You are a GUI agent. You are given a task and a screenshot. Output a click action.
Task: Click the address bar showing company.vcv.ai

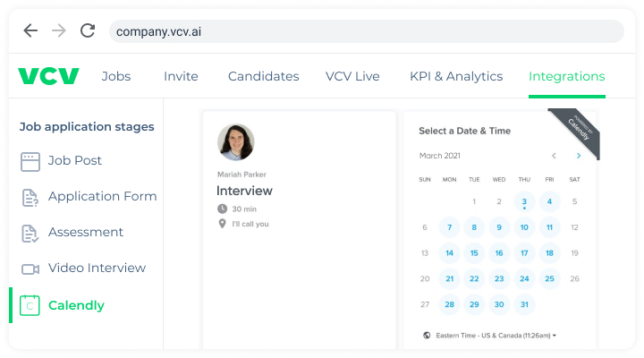click(365, 31)
